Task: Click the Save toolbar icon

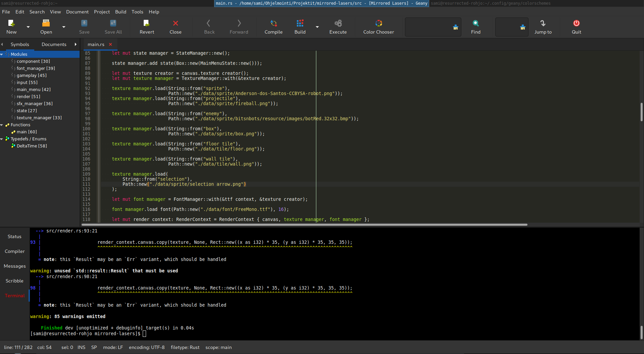Action: coord(84,27)
